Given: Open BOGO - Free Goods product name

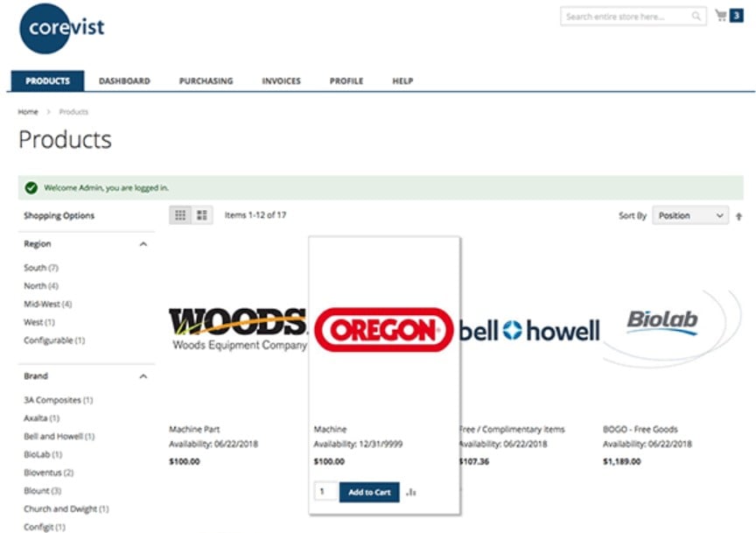Looking at the screenshot, I should tap(640, 430).
